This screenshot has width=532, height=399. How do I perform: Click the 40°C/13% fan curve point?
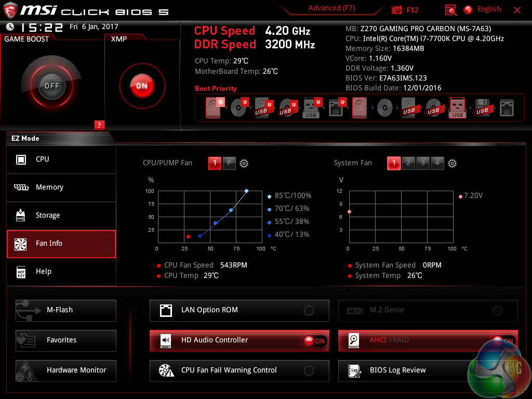click(200, 236)
